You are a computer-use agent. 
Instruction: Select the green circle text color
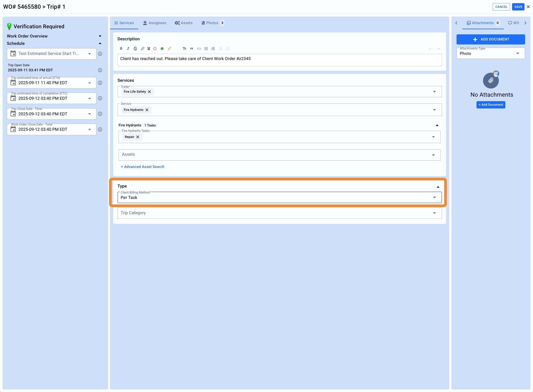point(162,49)
